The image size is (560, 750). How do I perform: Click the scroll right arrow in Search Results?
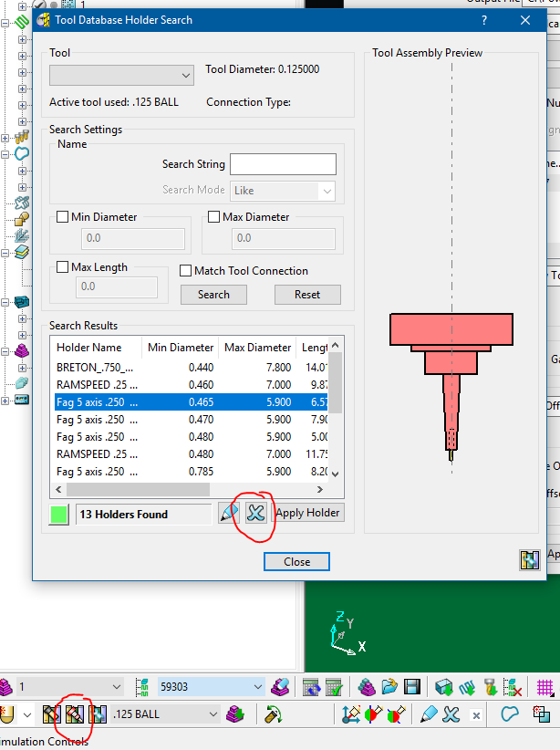point(320,489)
